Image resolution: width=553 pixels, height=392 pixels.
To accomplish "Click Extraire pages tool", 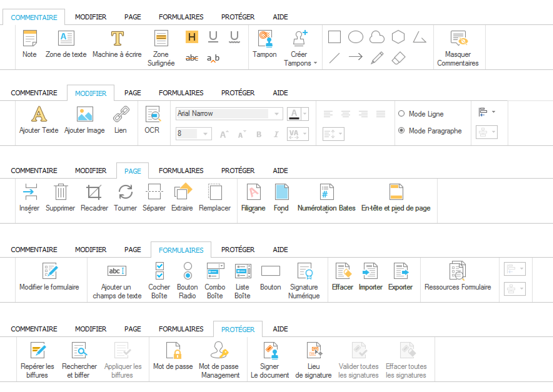I will coord(182,198).
